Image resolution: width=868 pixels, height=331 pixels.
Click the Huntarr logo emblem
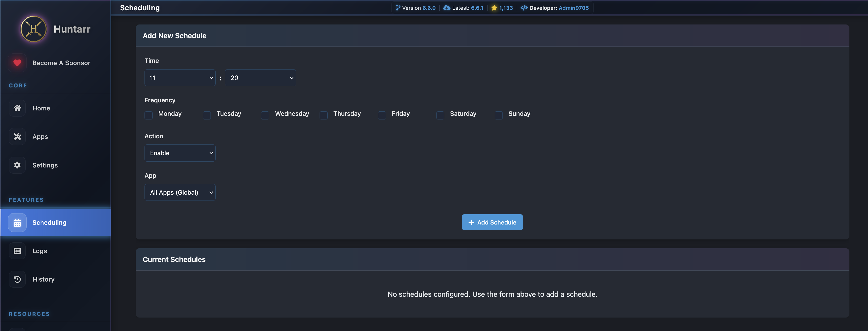click(x=33, y=29)
